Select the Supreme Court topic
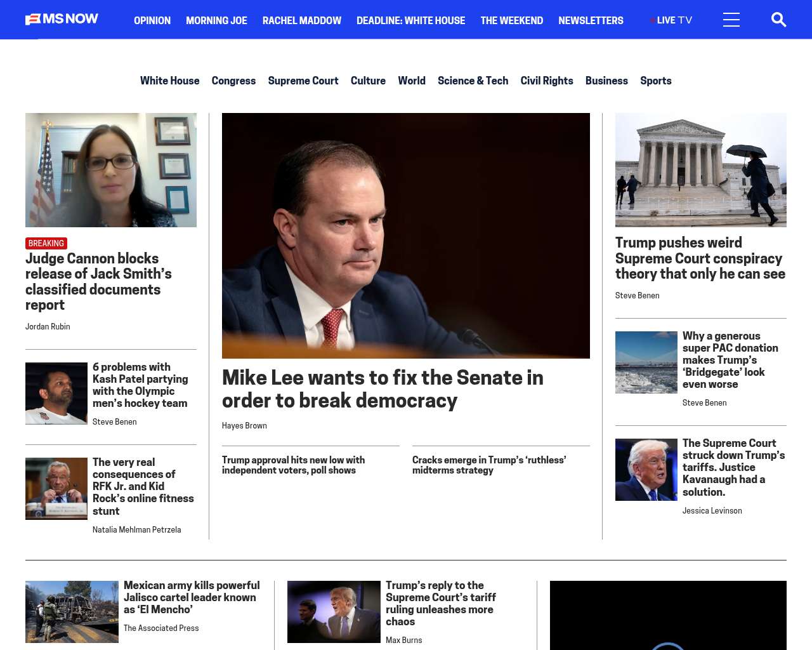 point(303,81)
